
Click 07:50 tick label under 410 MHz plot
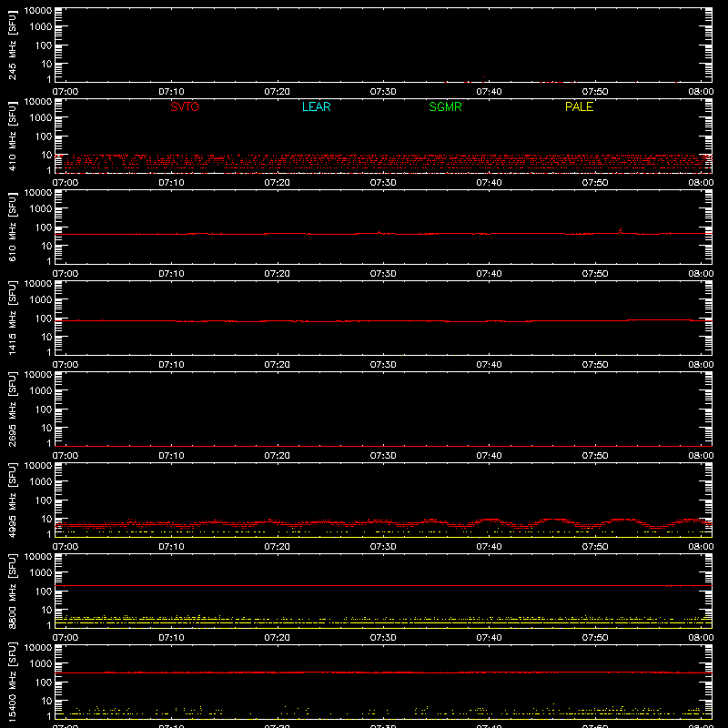pos(595,183)
